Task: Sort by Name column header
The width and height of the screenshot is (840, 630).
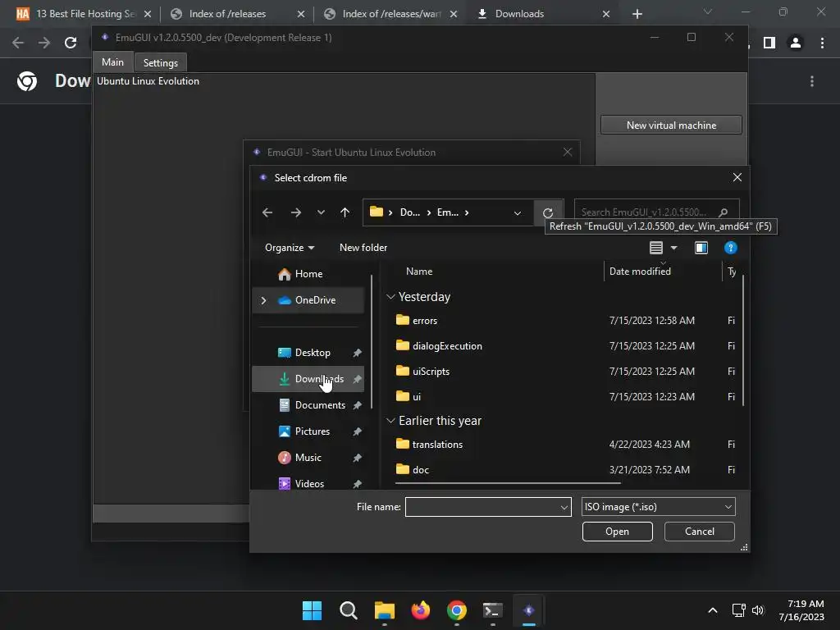Action: pos(419,272)
